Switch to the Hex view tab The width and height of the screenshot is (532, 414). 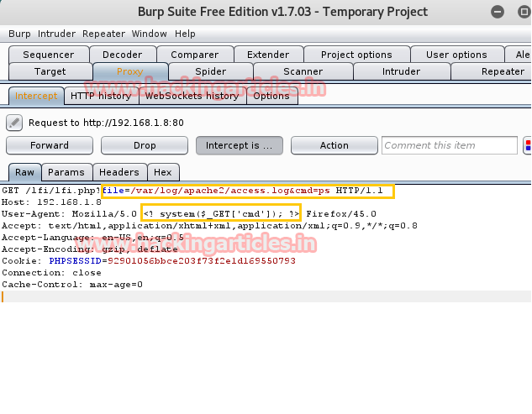[x=163, y=172]
